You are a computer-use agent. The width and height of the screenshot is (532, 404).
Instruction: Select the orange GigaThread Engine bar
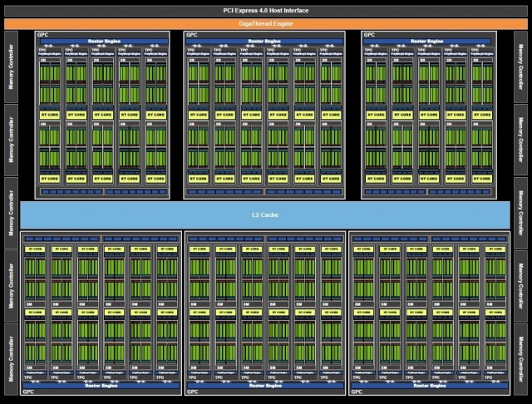tap(266, 24)
